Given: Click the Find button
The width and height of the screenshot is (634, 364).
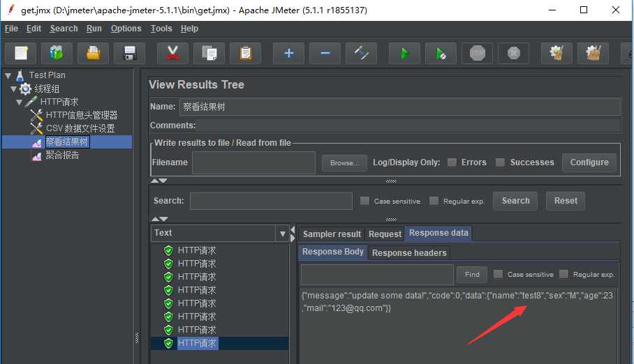Looking at the screenshot, I should coord(472,274).
